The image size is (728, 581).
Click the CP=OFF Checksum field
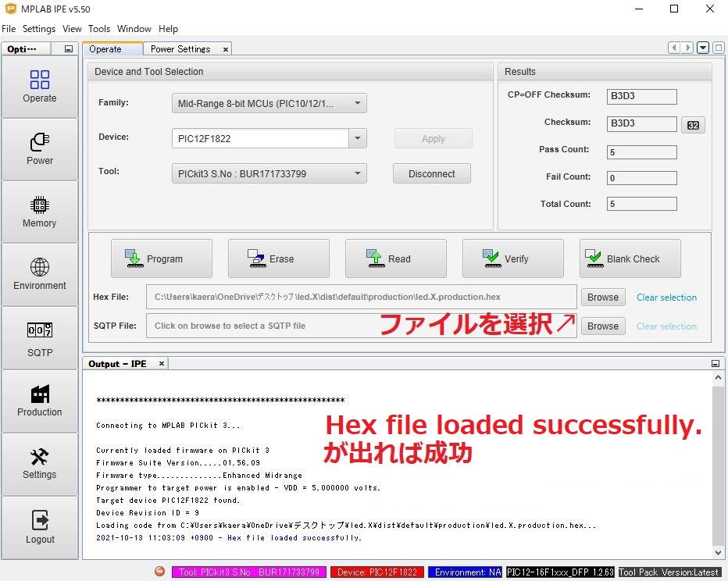641,96
